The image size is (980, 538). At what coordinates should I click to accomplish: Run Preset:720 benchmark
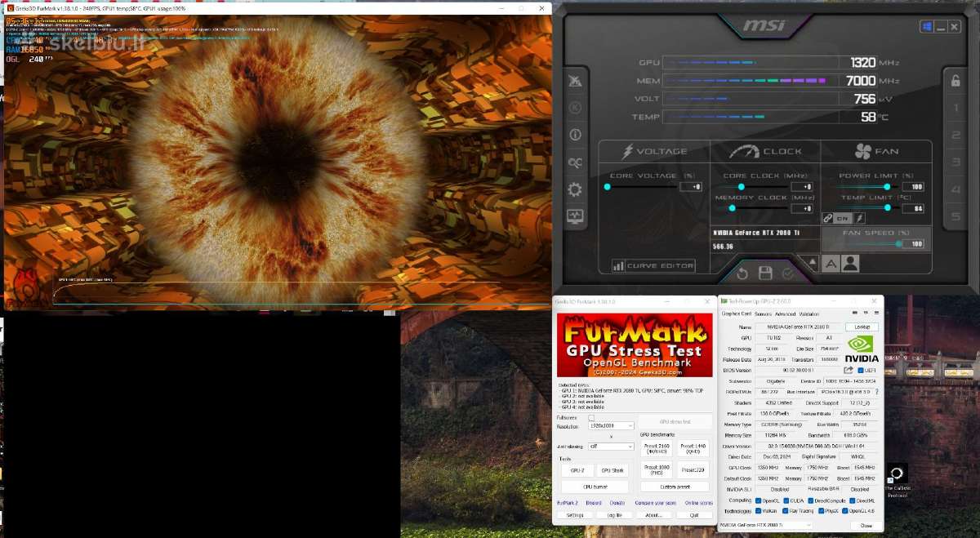[x=693, y=469]
